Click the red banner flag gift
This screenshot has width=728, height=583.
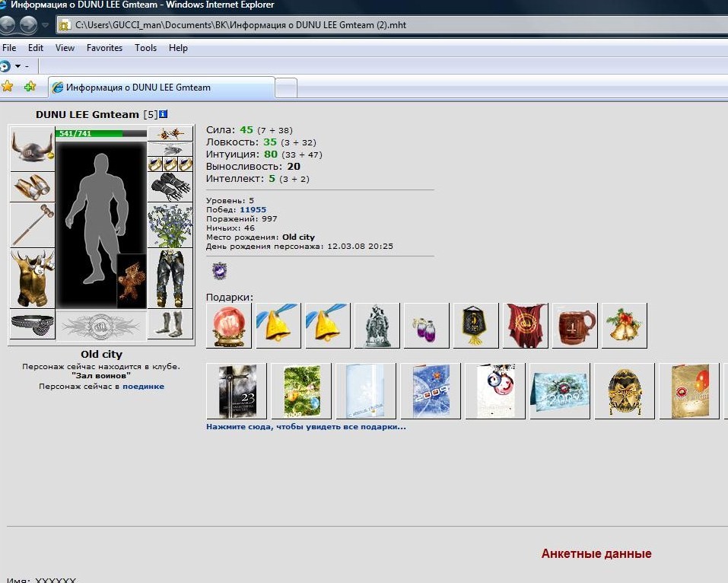tap(525, 326)
